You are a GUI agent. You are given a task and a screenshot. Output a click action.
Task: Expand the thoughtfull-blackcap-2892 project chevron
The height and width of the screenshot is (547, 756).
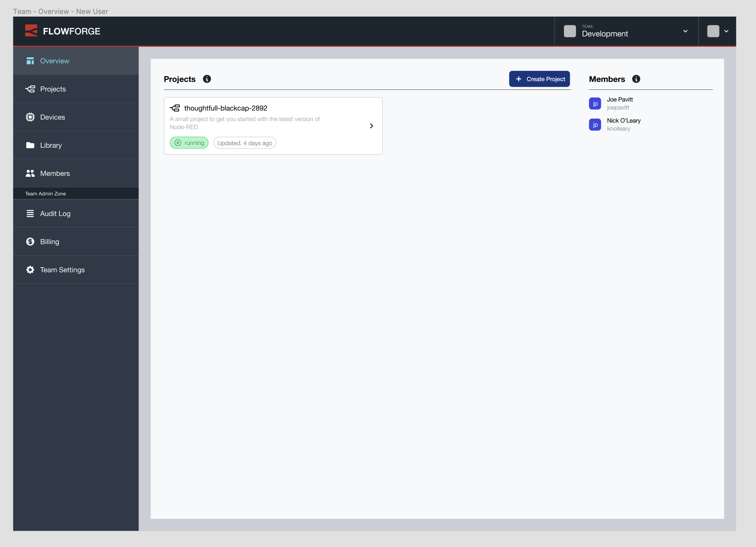[x=371, y=126]
